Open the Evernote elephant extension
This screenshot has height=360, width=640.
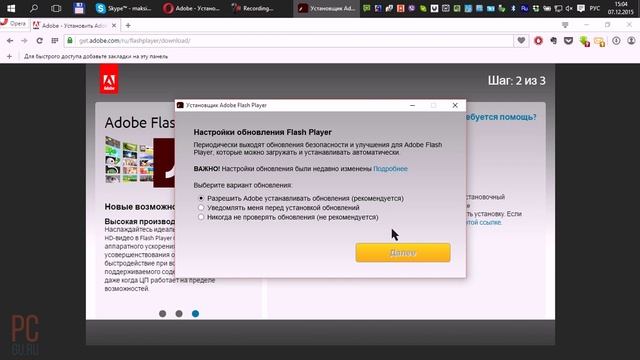point(553,41)
